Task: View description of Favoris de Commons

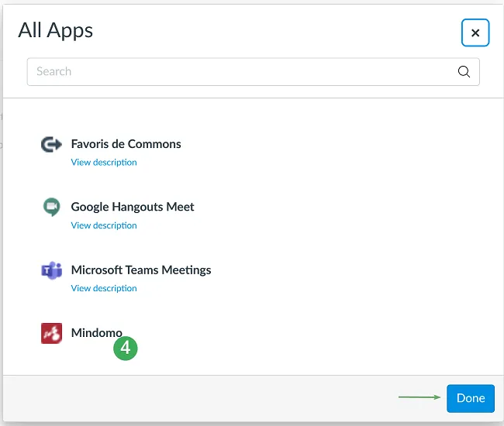Action: coord(104,162)
